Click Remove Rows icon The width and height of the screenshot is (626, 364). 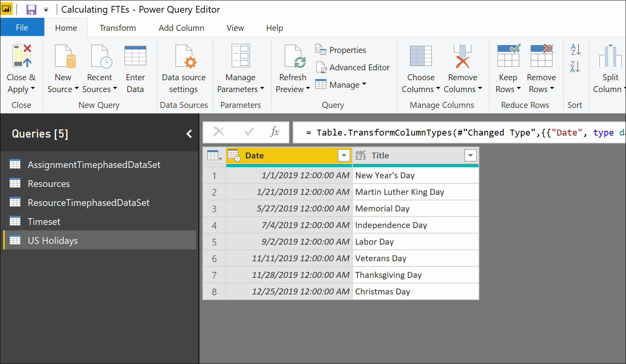pyautogui.click(x=542, y=55)
